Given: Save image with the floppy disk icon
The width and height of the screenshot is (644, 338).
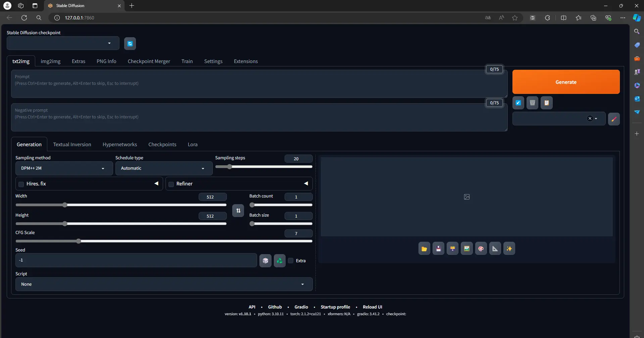Looking at the screenshot, I should pos(438,249).
